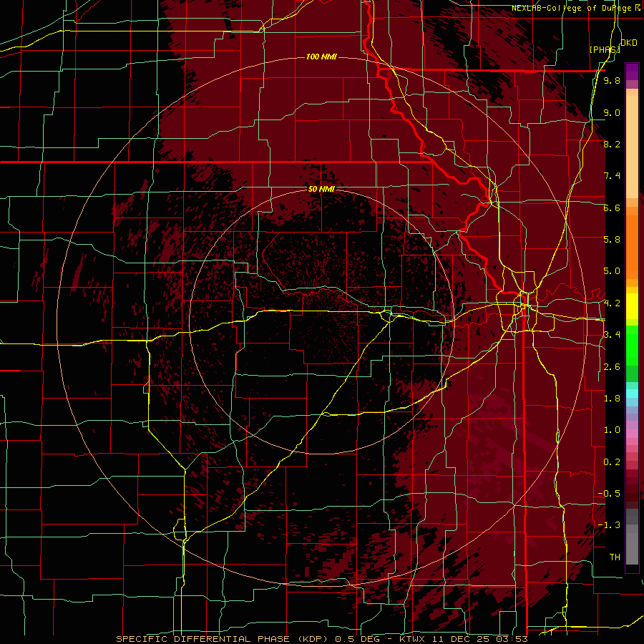
Task: Select the 9.0 value on the scale
Action: 612,113
